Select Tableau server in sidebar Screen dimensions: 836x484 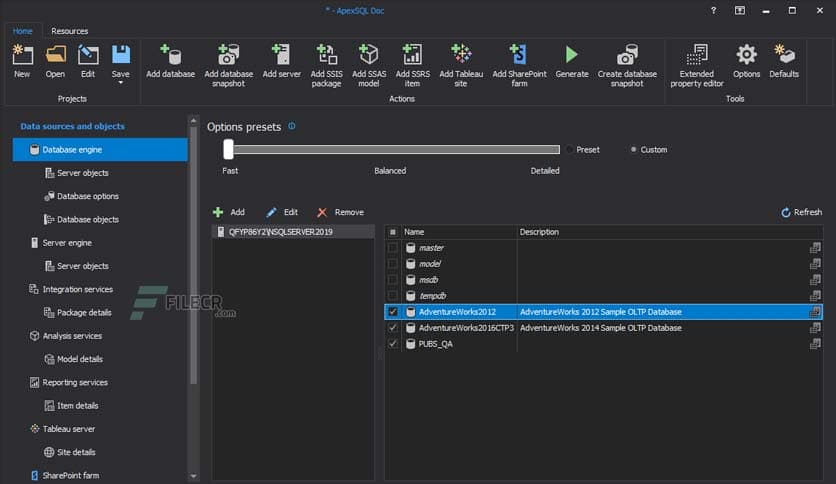(x=62, y=429)
